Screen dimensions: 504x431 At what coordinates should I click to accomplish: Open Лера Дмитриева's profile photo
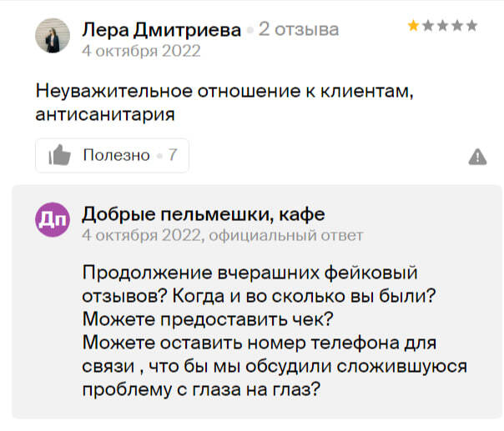pos(53,36)
